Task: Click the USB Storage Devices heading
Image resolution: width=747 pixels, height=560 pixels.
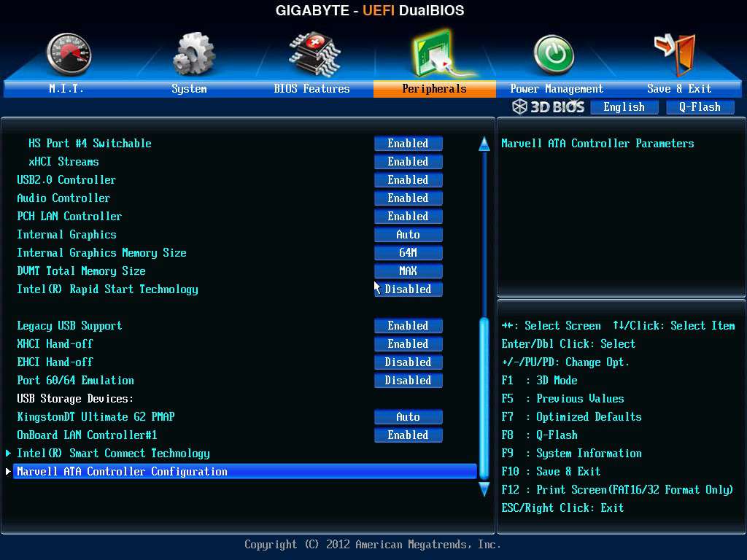Action: tap(75, 399)
